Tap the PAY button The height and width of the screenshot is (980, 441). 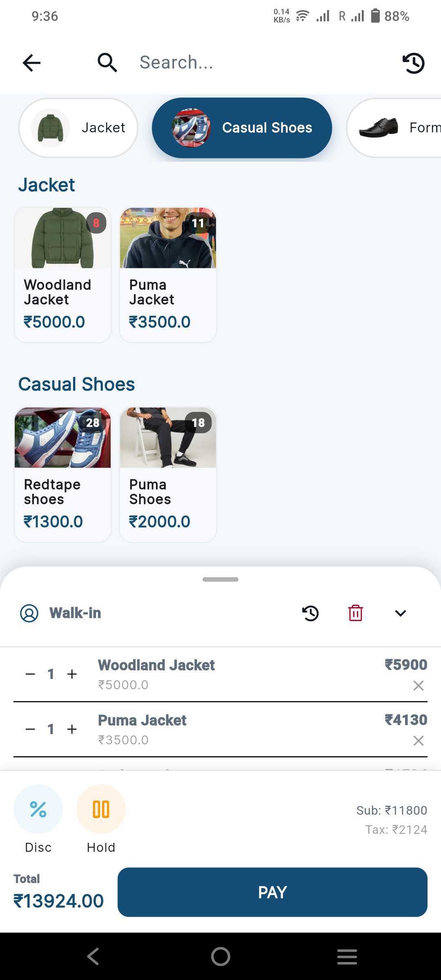point(272,892)
